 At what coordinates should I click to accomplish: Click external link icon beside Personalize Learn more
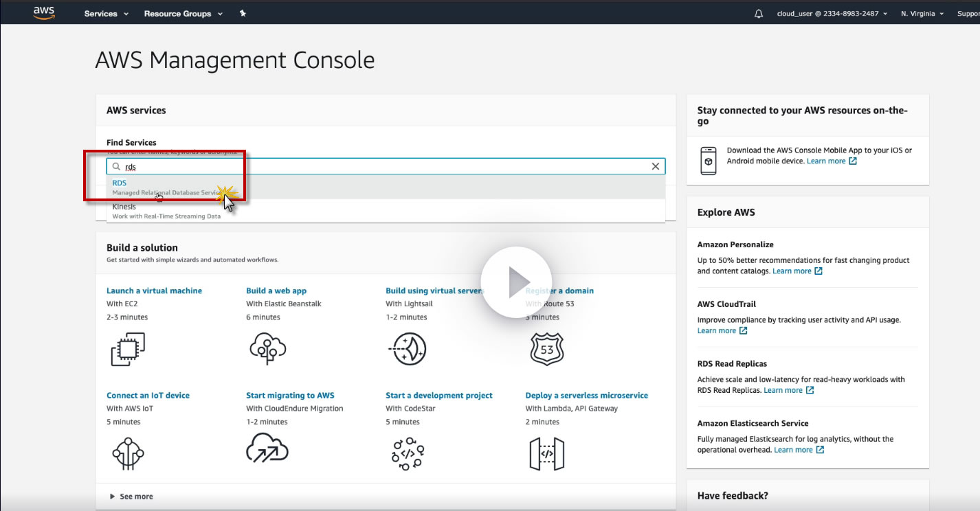[x=818, y=271]
